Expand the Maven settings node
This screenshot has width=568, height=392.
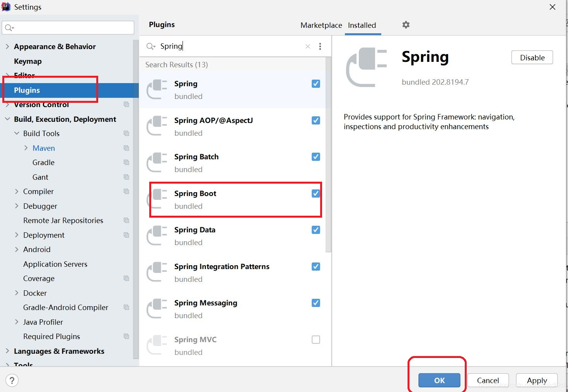[26, 148]
